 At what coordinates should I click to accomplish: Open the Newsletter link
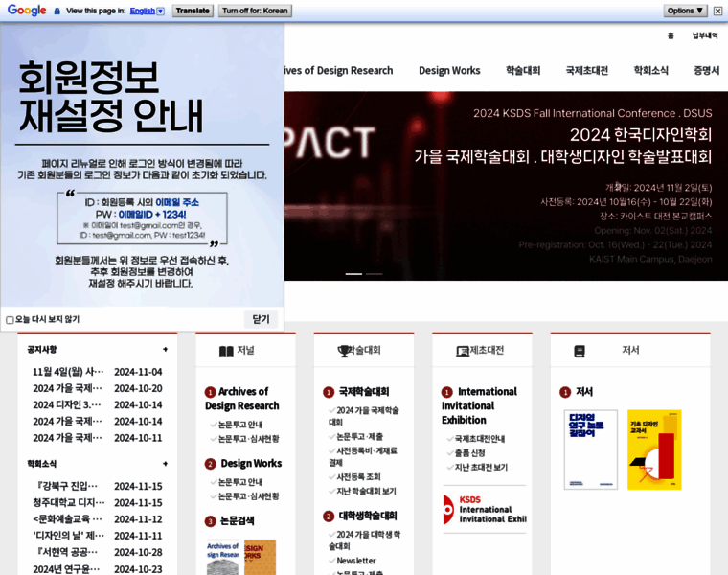click(356, 561)
